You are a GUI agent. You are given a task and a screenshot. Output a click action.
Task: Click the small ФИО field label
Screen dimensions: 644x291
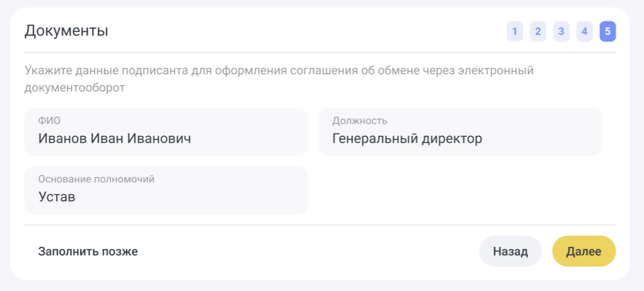[x=49, y=121]
